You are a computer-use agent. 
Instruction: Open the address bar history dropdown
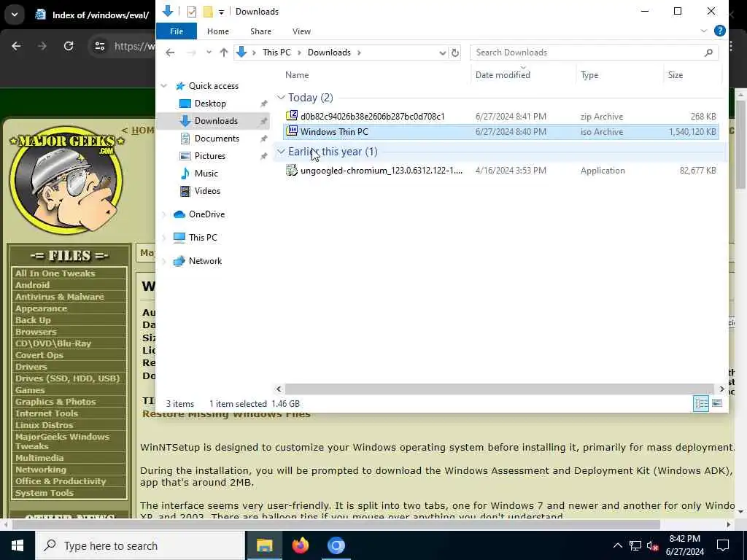tap(443, 52)
